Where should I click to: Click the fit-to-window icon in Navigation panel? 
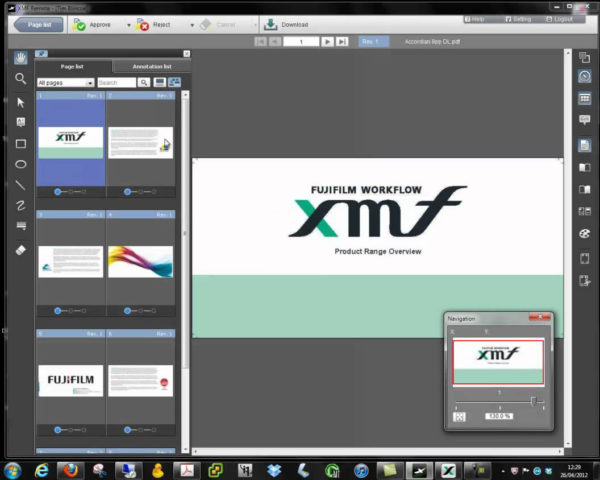point(459,416)
